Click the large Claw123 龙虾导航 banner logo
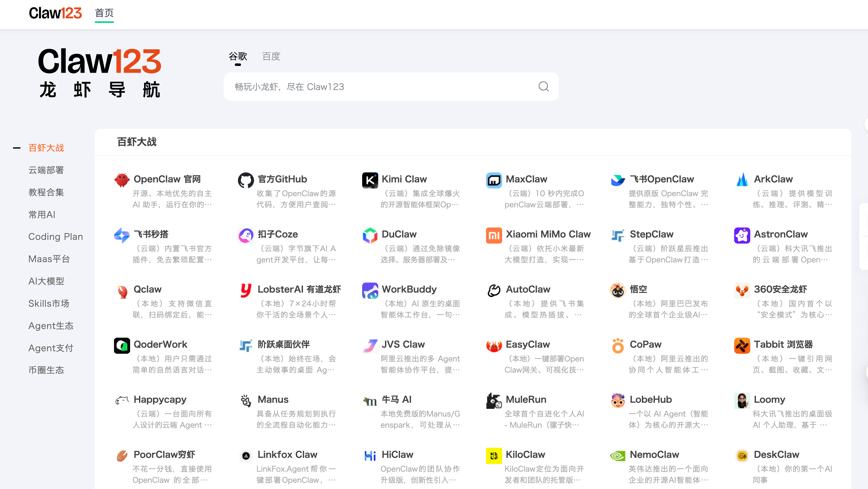Image resolution: width=868 pixels, height=489 pixels. click(x=100, y=73)
